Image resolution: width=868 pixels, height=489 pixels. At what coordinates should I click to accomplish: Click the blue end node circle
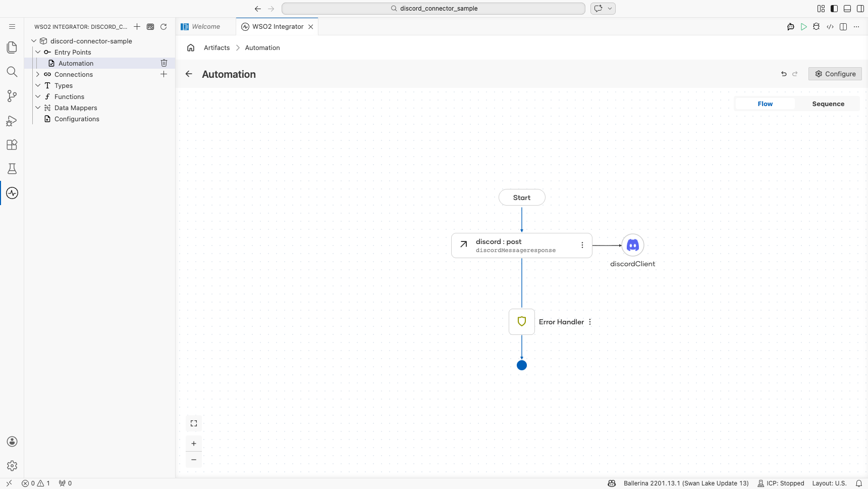tap(522, 365)
